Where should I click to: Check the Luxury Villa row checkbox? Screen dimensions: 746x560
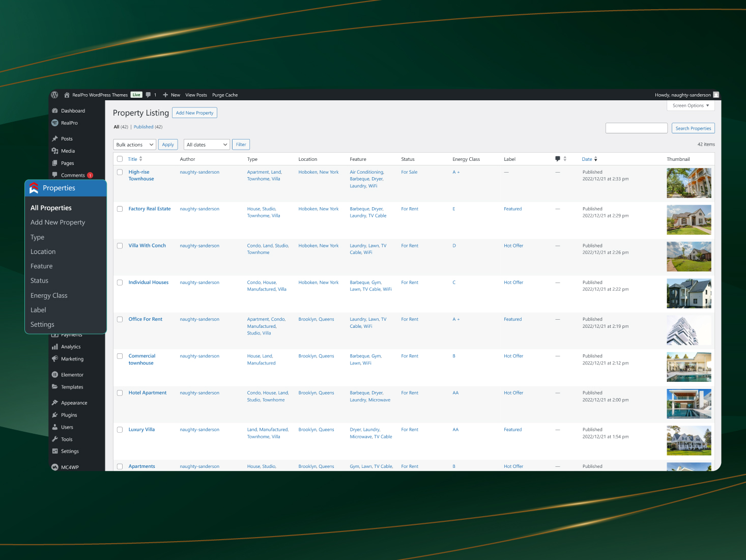click(120, 430)
